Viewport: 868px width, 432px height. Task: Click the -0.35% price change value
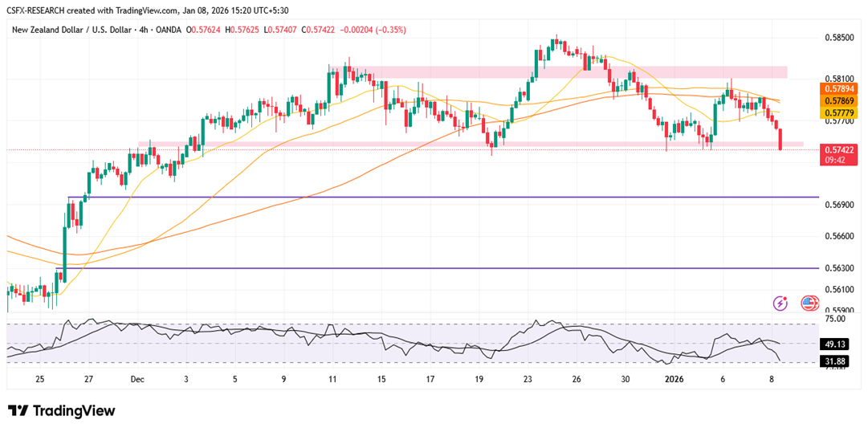(x=391, y=30)
